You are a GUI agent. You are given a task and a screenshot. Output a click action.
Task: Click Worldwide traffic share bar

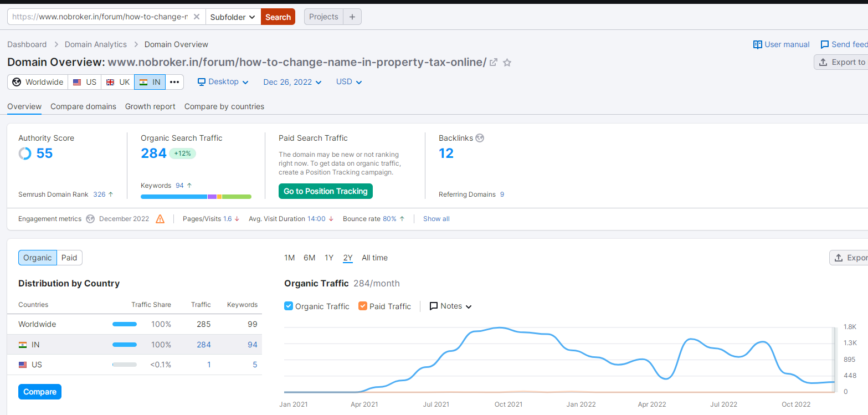tap(125, 324)
